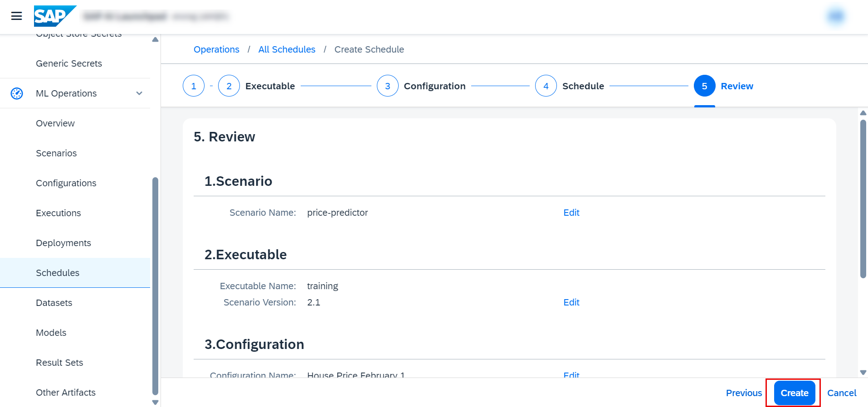Open the user profile avatar
The height and width of the screenshot is (407, 868).
(x=835, y=16)
